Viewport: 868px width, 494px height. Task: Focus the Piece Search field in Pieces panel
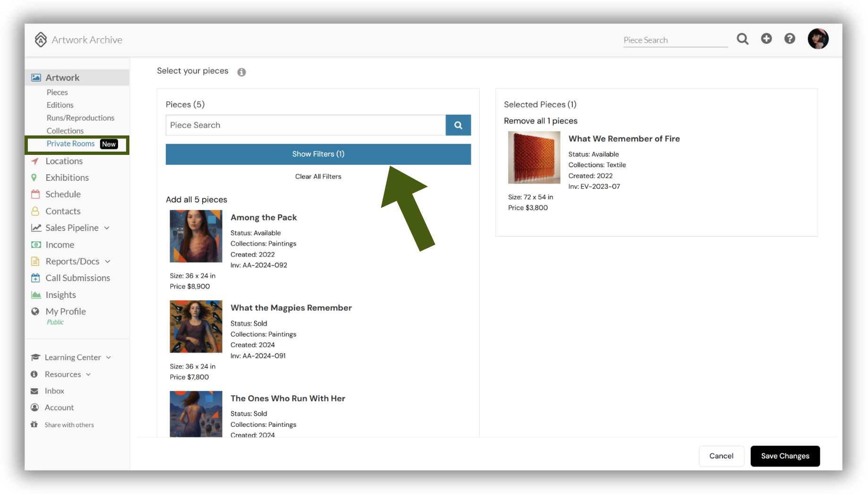click(x=306, y=125)
